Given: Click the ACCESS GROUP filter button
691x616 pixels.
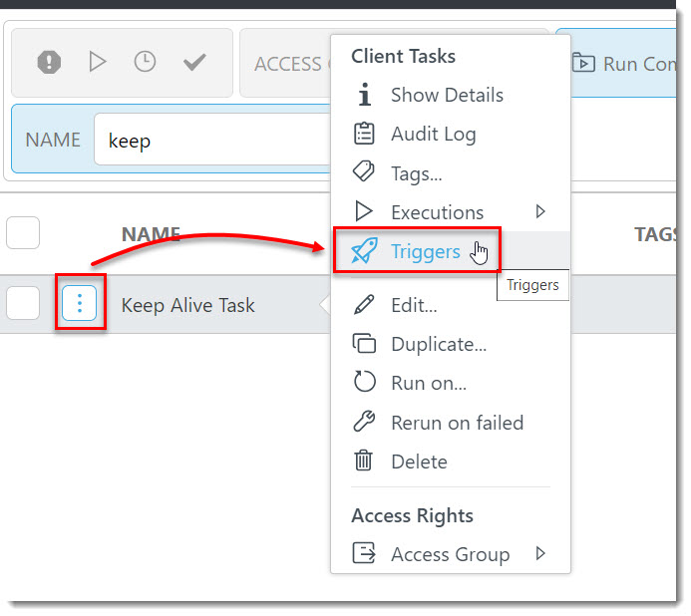Looking at the screenshot, I should (x=285, y=63).
